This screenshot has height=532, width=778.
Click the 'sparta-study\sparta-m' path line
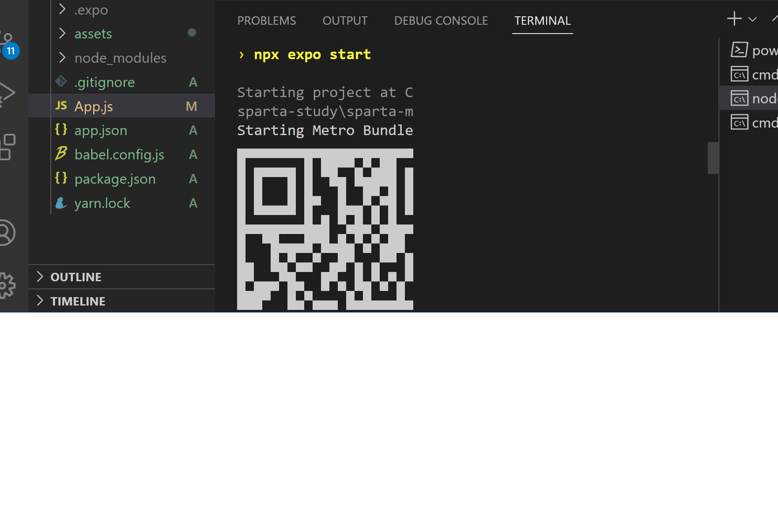pyautogui.click(x=325, y=111)
